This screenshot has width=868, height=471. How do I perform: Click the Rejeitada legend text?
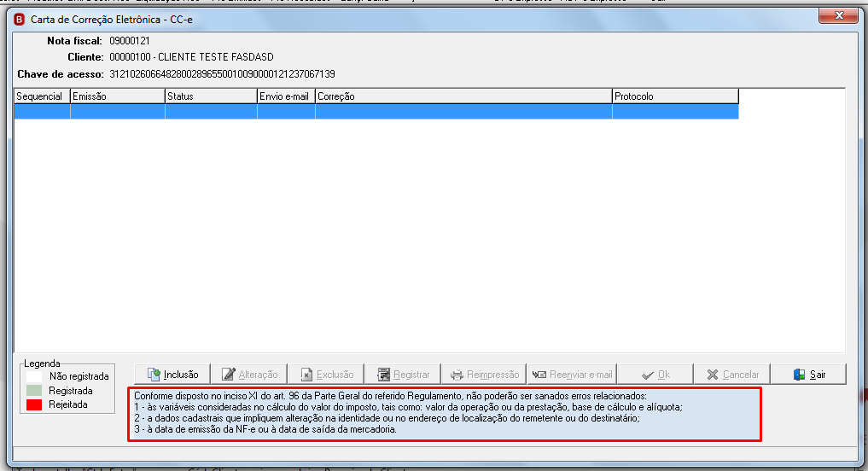click(68, 404)
